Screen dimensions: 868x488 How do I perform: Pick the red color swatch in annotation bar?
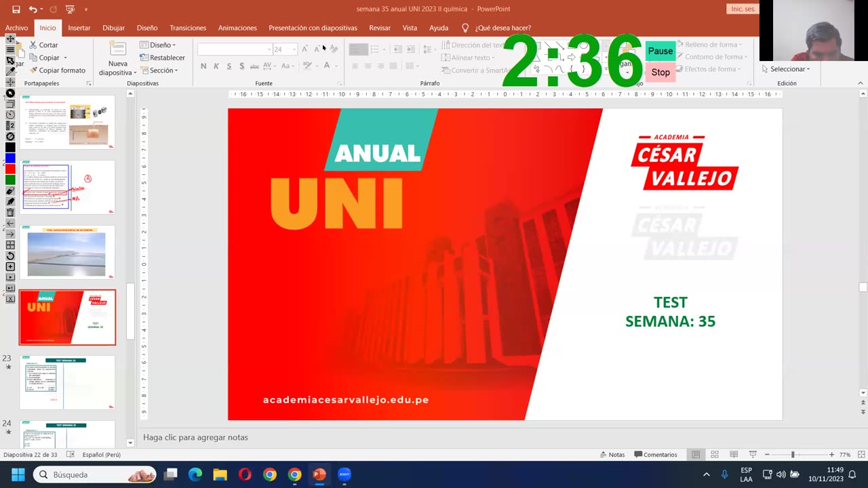point(10,169)
